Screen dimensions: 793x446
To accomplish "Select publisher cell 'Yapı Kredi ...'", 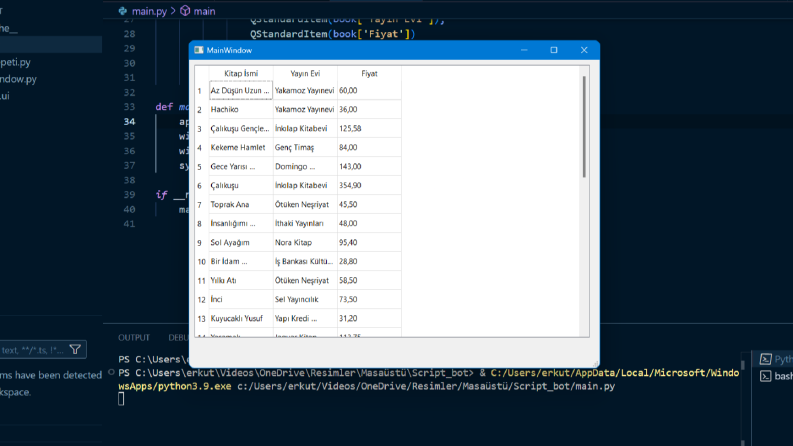I will coord(305,318).
